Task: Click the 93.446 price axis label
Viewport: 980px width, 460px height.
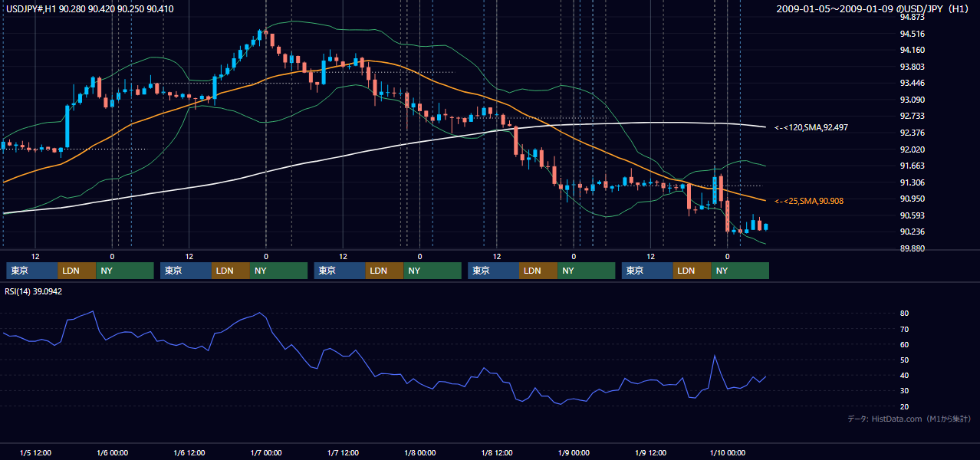Action: (914, 83)
